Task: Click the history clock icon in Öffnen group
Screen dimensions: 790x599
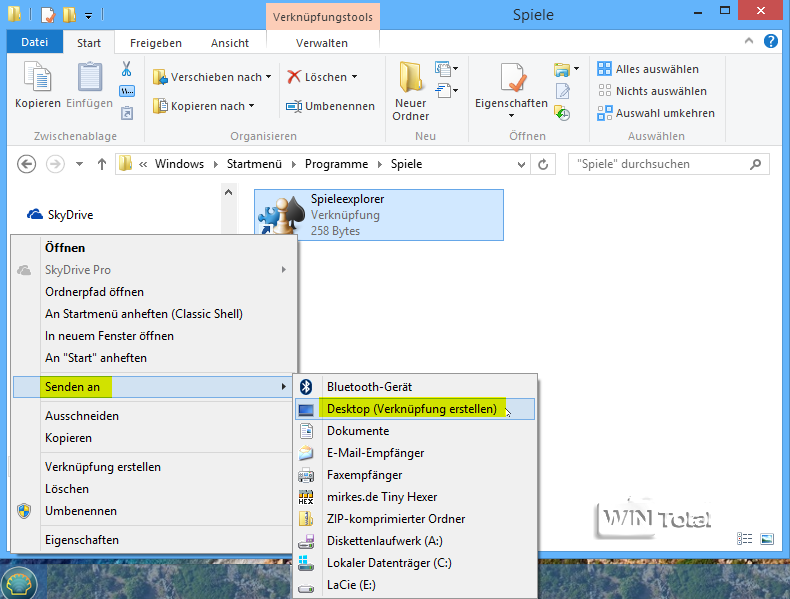Action: point(562,113)
